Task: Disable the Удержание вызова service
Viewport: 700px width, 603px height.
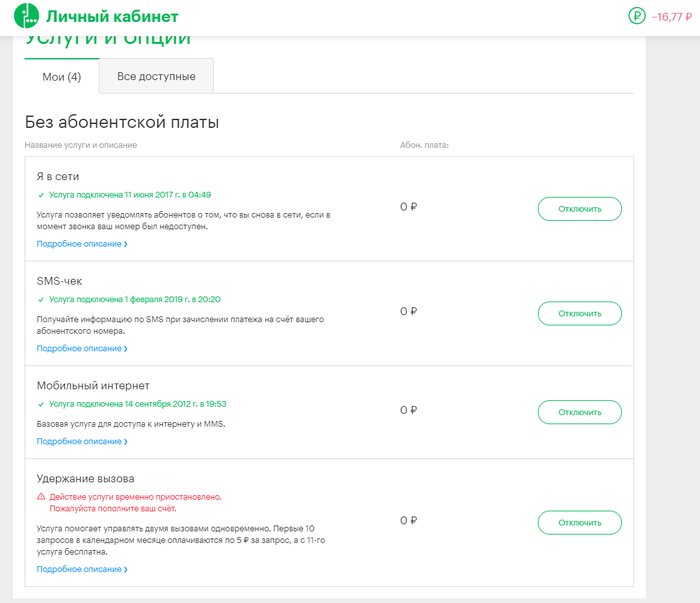Action: (x=579, y=522)
